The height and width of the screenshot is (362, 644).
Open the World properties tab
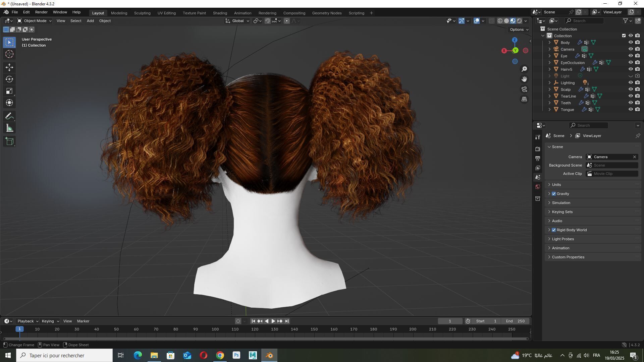coord(538,187)
